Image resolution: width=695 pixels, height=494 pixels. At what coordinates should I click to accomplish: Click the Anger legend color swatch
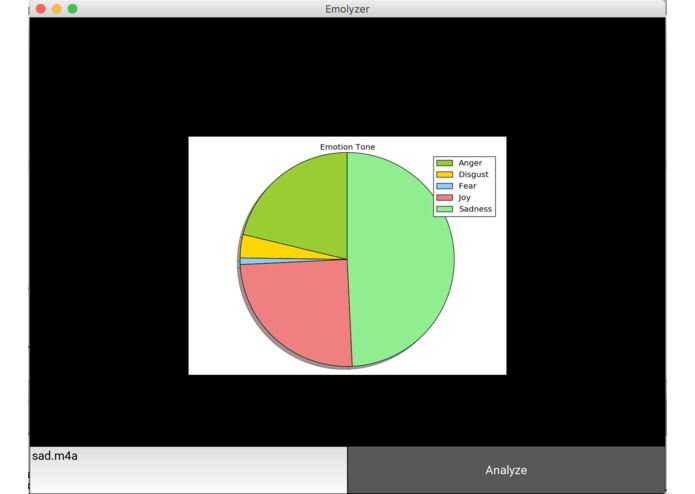pyautogui.click(x=445, y=163)
